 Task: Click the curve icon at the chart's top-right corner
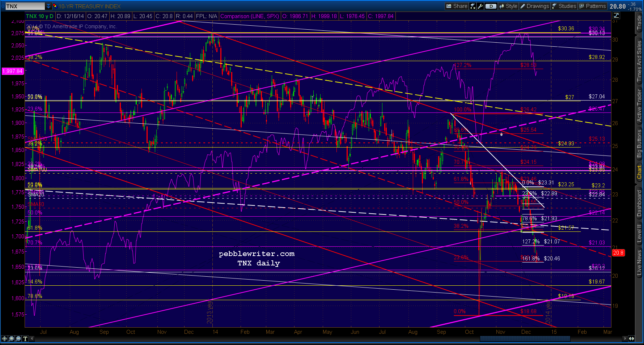coord(616,16)
